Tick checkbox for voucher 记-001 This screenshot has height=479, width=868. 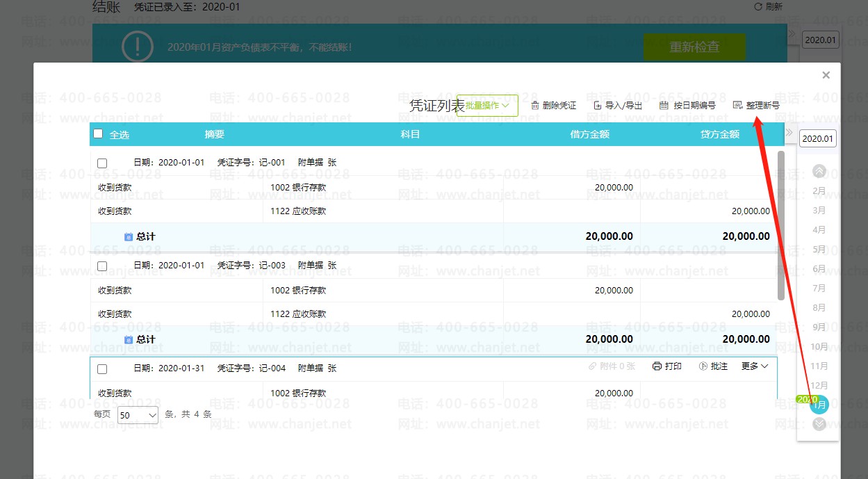[x=102, y=163]
